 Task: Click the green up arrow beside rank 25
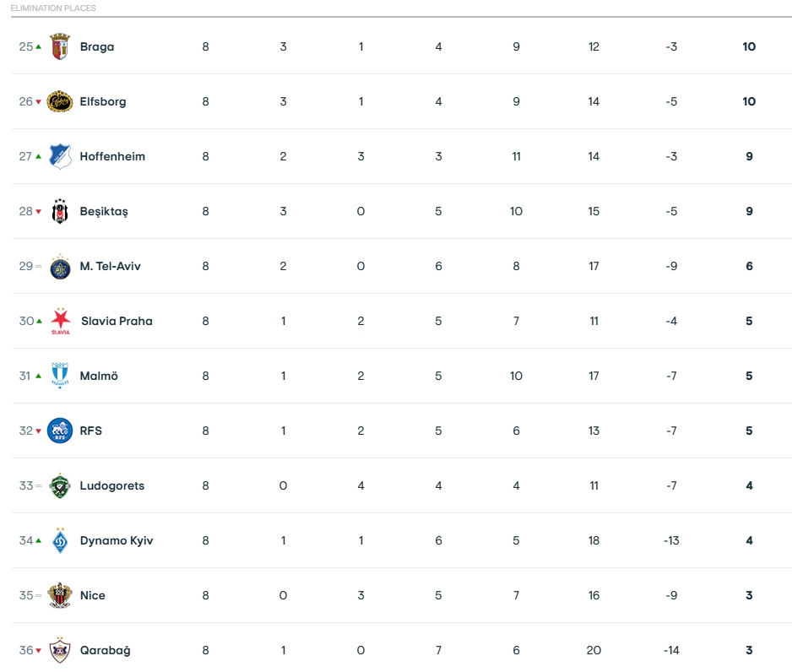(x=38, y=46)
